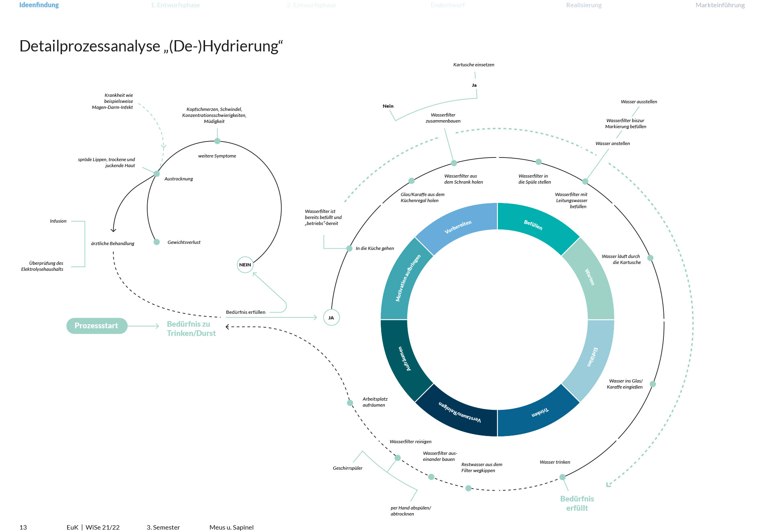Click the Bedürfnis zu Trinken/Durst label

(191, 329)
